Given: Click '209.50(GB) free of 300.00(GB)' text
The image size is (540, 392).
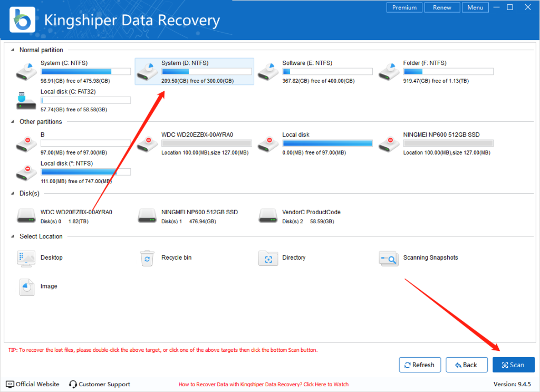Looking at the screenshot, I should click(x=198, y=81).
